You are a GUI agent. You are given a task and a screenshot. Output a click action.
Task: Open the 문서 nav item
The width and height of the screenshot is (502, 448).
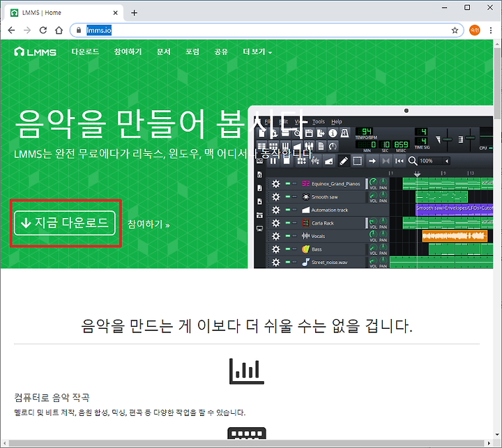click(x=164, y=52)
